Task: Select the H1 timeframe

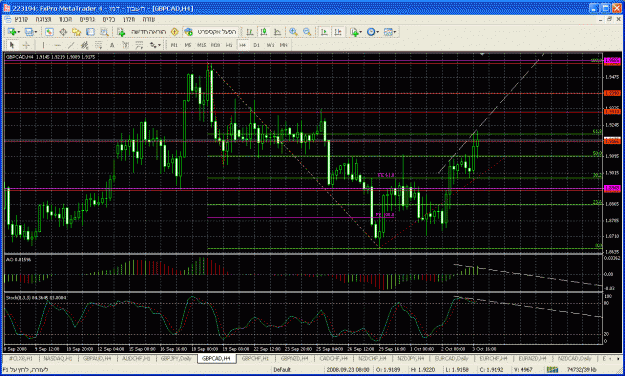Action: 229,45
